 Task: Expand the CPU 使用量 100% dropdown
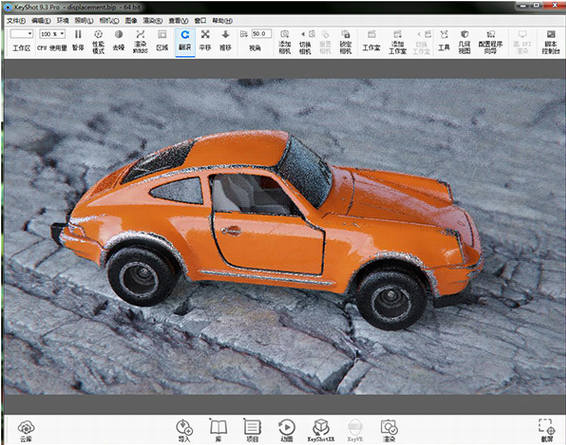[52, 34]
